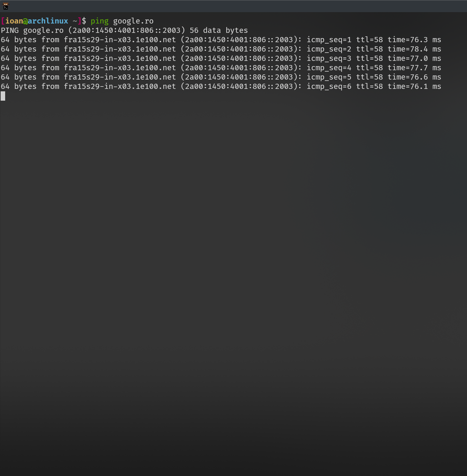The height and width of the screenshot is (476, 467).
Task: Click the "ttl=58" on the icmp_seq=5 line
Action: [369, 77]
